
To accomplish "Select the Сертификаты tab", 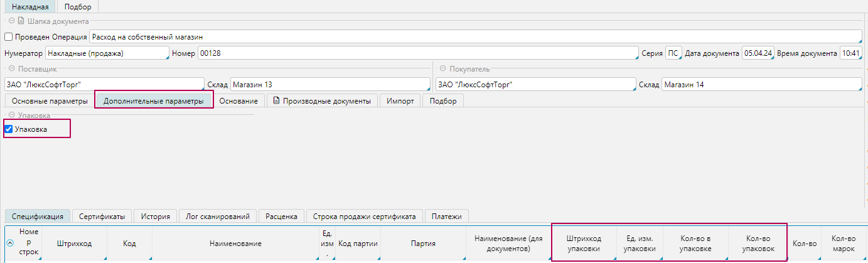I will (102, 217).
